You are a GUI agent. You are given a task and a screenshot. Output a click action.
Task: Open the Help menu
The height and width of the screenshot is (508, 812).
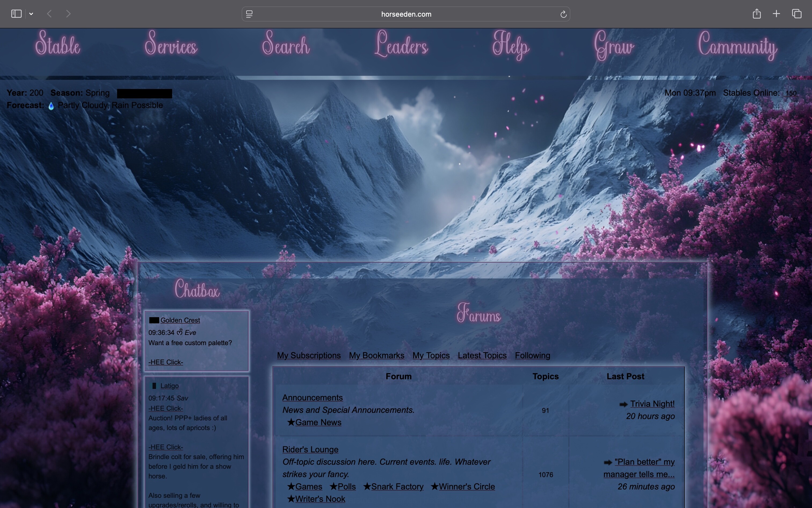pos(511,45)
